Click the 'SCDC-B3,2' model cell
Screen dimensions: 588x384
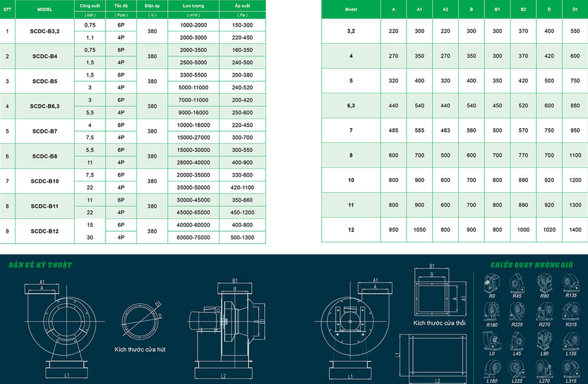[44, 31]
